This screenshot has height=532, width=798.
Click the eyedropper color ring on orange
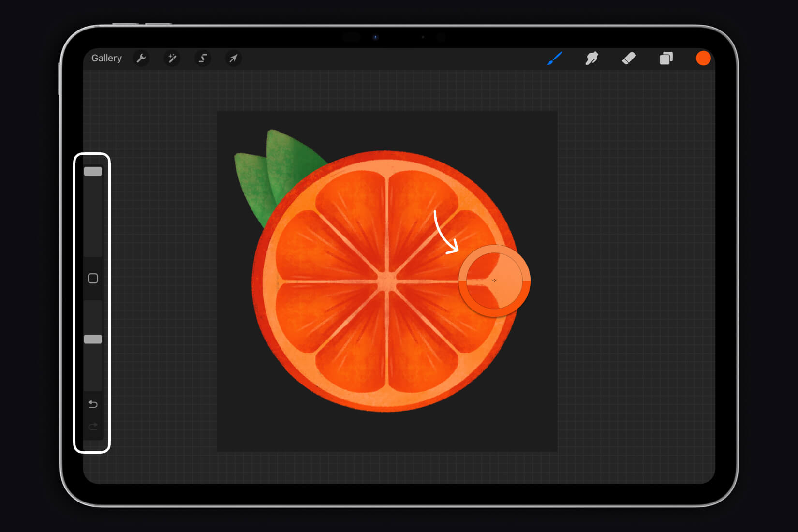[494, 281]
